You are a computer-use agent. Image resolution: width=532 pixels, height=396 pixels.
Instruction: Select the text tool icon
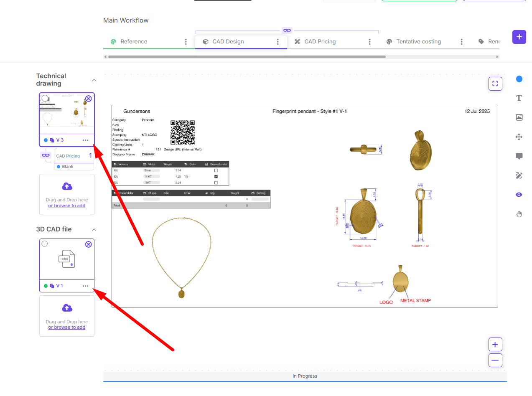tap(519, 98)
